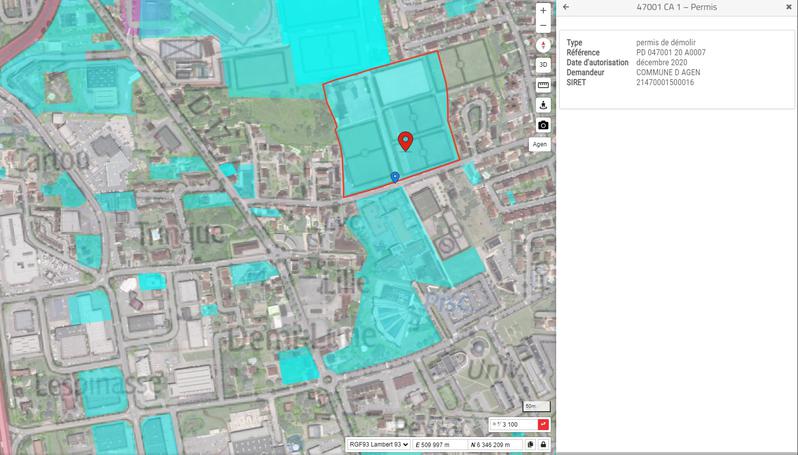Confirm scale with red button
This screenshot has height=455, width=798.
(543, 425)
